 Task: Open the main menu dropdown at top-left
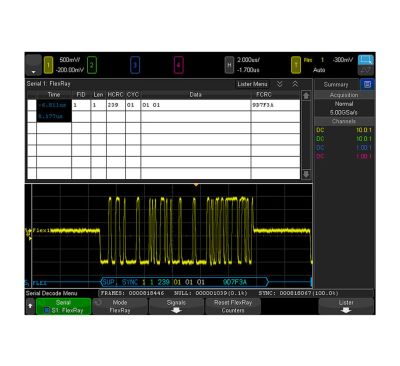pos(33,65)
